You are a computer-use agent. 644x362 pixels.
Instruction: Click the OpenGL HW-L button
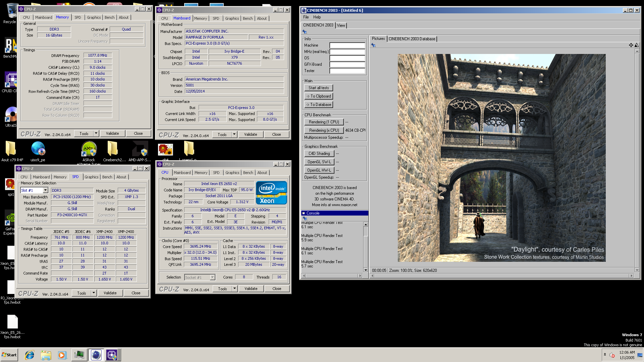click(x=319, y=170)
